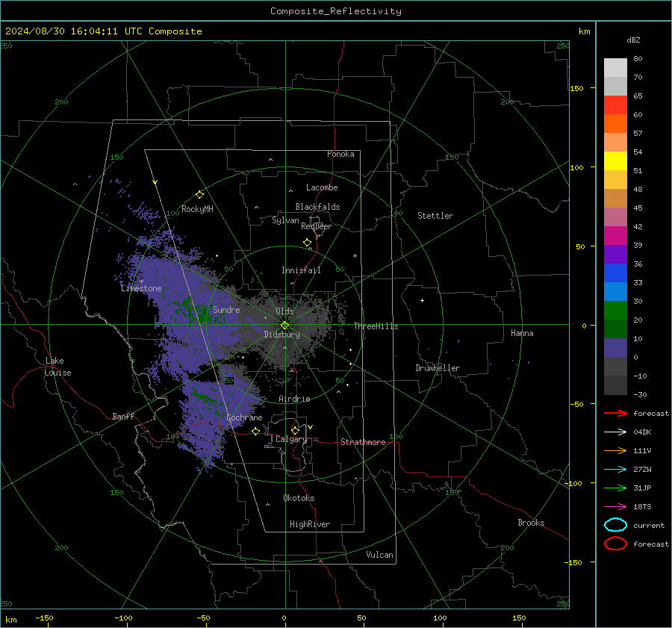Click the red forecast arrow in legend
The image size is (672, 628).
click(615, 413)
